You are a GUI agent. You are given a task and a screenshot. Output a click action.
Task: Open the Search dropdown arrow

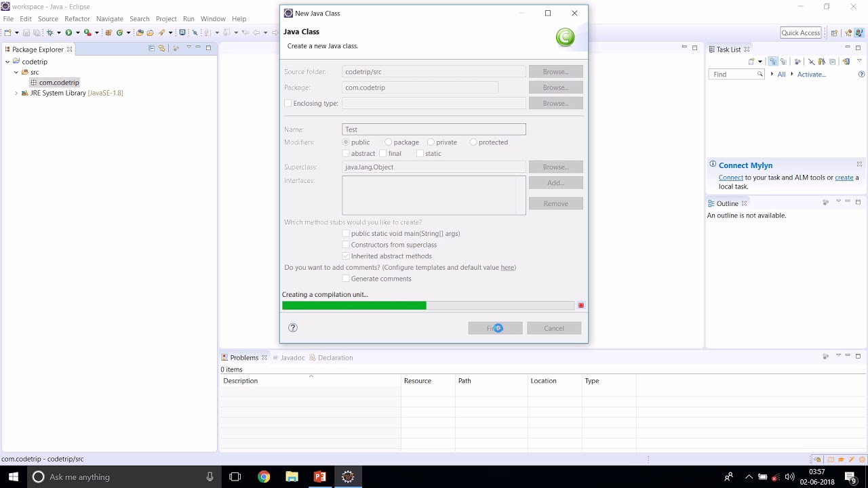pyautogui.click(x=170, y=33)
